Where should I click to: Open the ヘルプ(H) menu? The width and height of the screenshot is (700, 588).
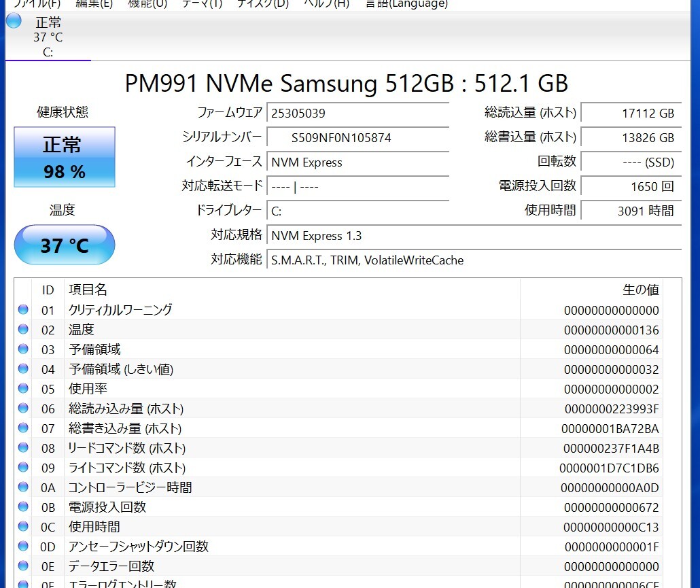pyautogui.click(x=326, y=5)
